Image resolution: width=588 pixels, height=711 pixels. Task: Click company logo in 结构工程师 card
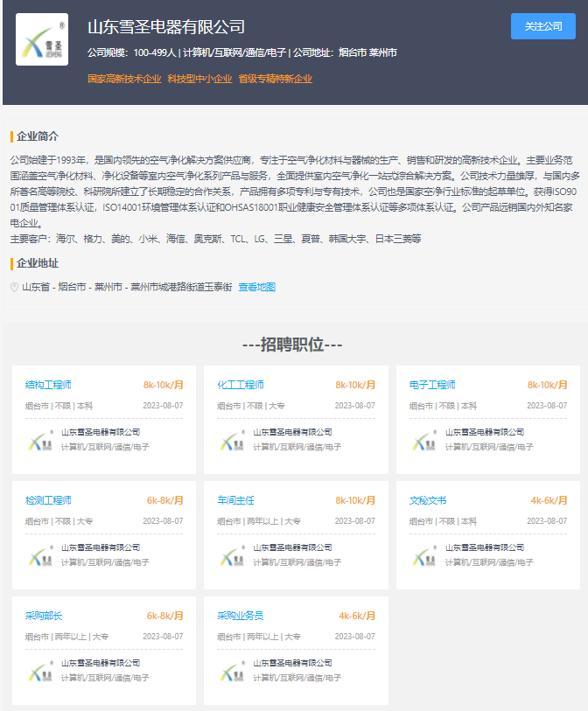(x=40, y=440)
